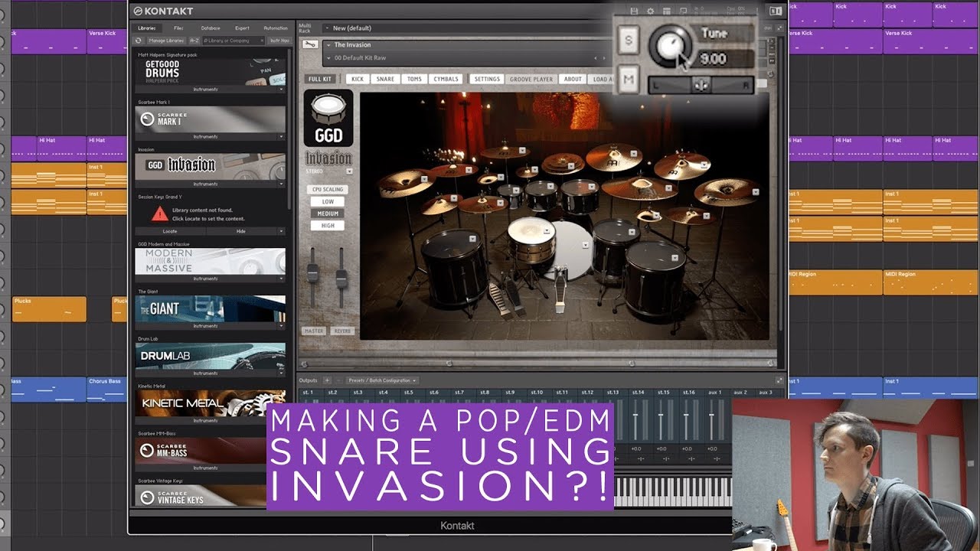Open the TOMS page

[x=414, y=79]
